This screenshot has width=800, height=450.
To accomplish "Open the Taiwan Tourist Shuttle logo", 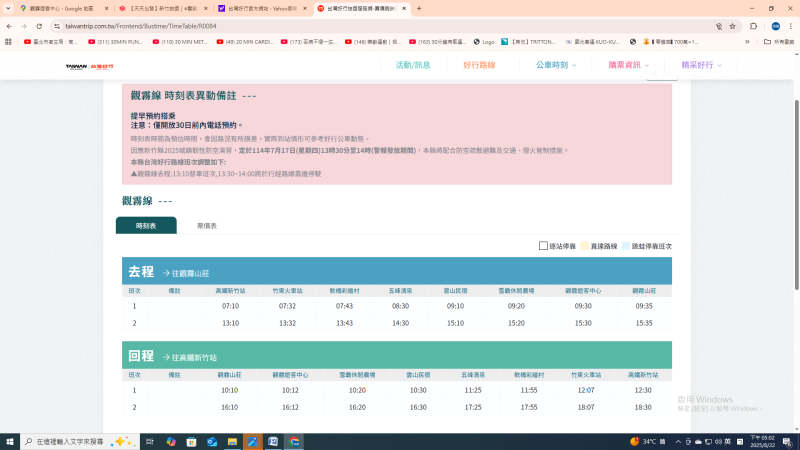I will (x=89, y=66).
